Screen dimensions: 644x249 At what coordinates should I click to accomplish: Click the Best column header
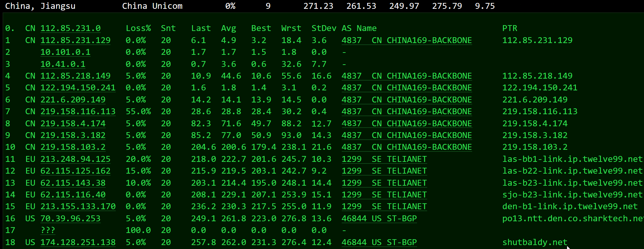pos(261,28)
